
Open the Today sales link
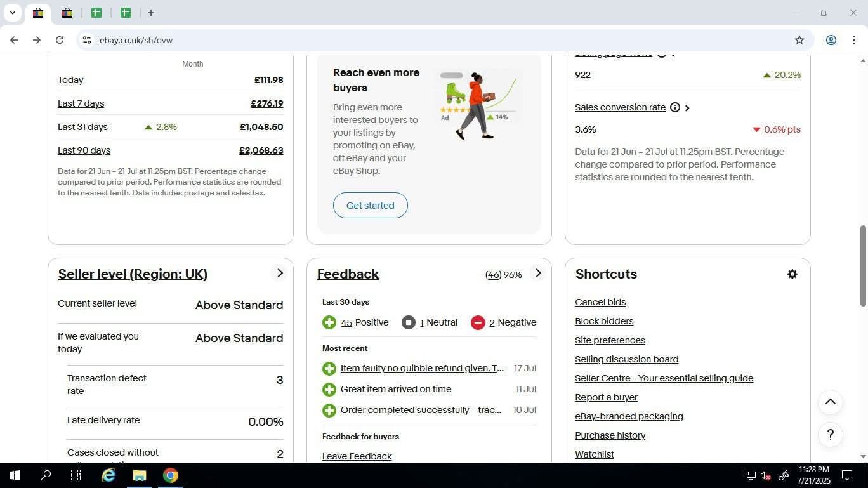tap(70, 80)
